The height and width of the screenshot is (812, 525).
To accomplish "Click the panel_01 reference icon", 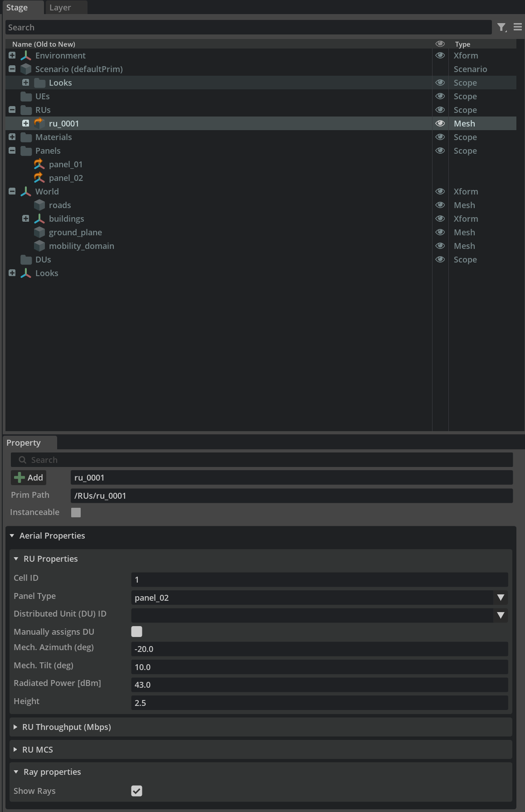I will [x=39, y=164].
